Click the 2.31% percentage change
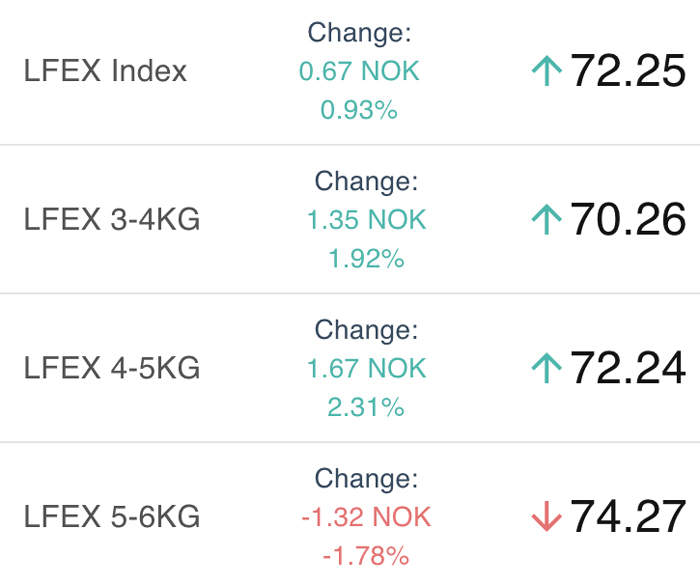The image size is (700, 585). 366,407
